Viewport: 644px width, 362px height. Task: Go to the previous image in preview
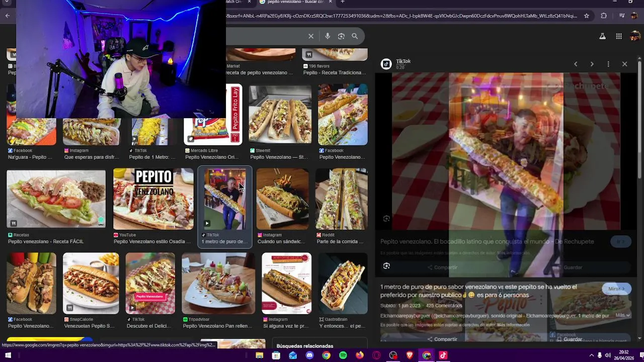coord(576,64)
